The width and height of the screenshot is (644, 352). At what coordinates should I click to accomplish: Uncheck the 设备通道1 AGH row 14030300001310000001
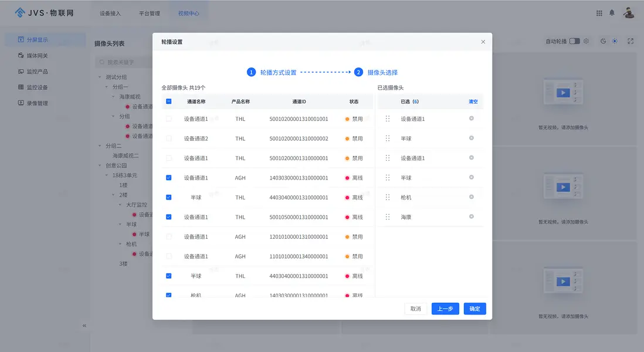point(169,178)
